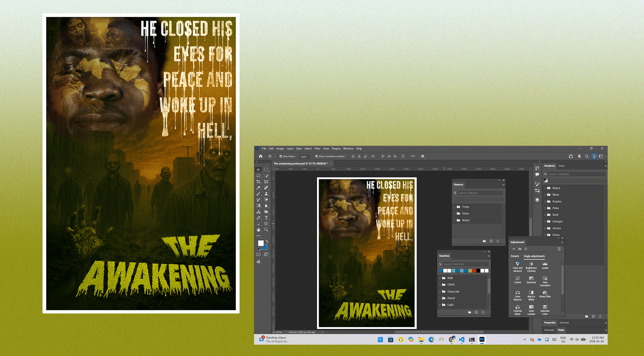This screenshot has width=644, height=356.
Task: Open the Image menu
Action: tap(280, 149)
